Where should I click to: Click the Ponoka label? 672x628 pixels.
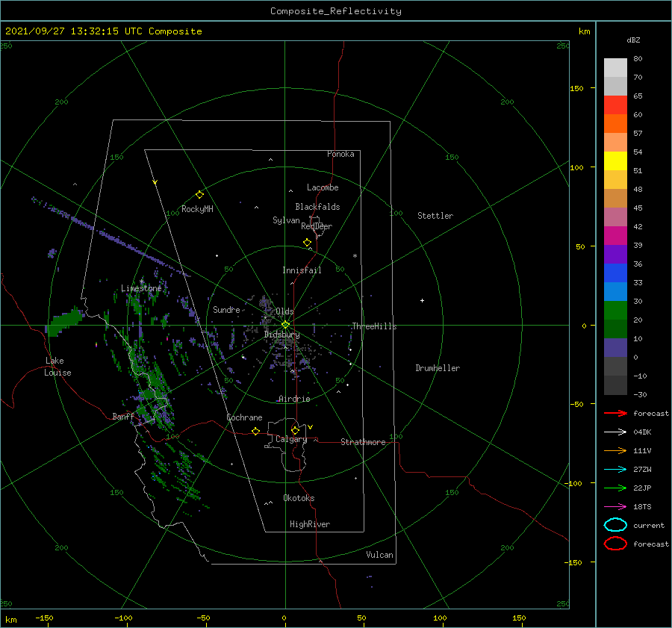pyautogui.click(x=340, y=154)
